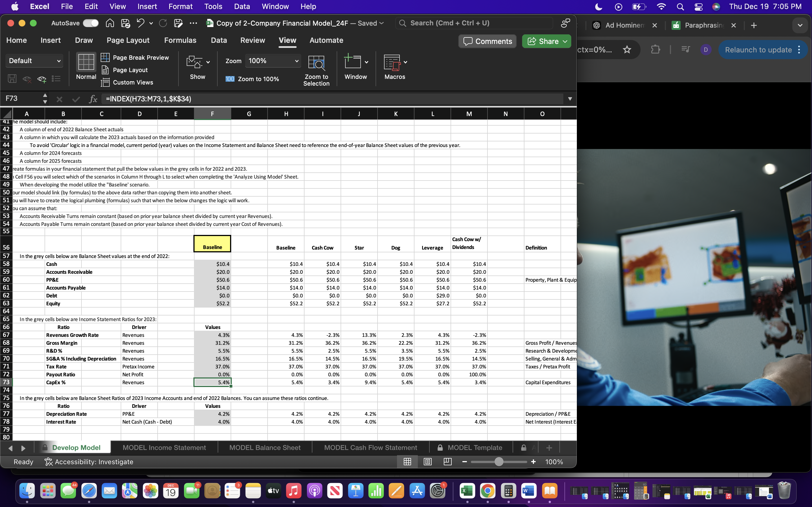The image size is (812, 507).
Task: Click the Insert Function fx icon
Action: (x=93, y=99)
